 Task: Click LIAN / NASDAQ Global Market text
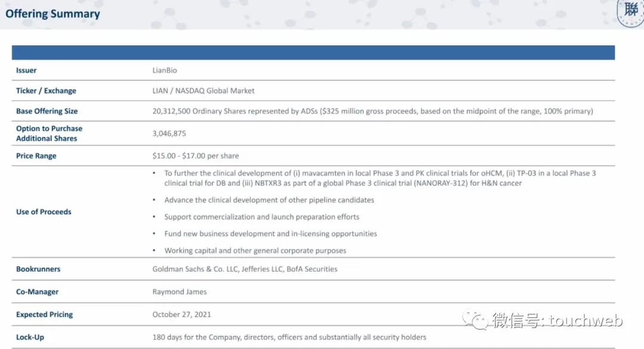click(x=203, y=91)
